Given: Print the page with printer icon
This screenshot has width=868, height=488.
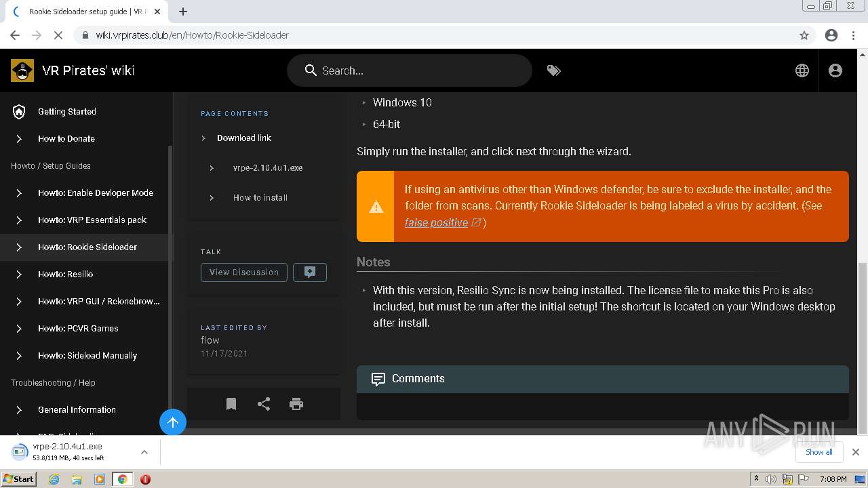Looking at the screenshot, I should pyautogui.click(x=296, y=404).
